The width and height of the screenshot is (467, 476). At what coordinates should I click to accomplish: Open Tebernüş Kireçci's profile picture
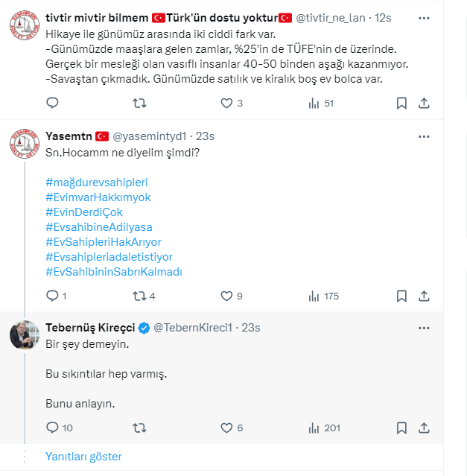tap(24, 335)
